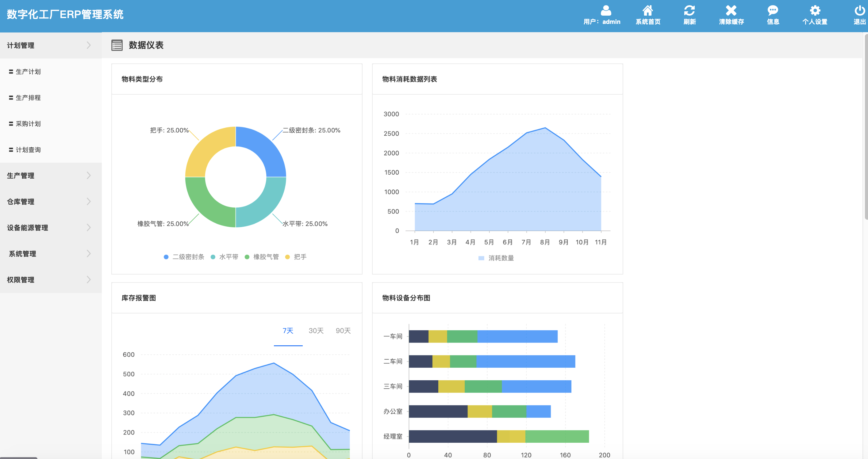Click the 清除缓存 clear cache icon
The image size is (868, 459).
(x=731, y=10)
